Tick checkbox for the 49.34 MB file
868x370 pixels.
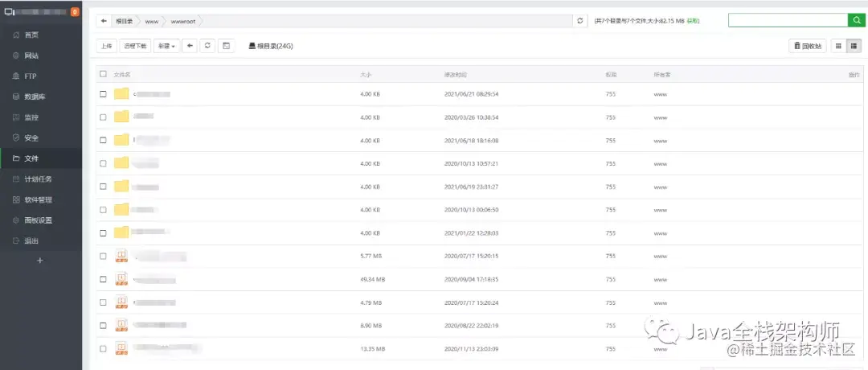[x=103, y=279]
